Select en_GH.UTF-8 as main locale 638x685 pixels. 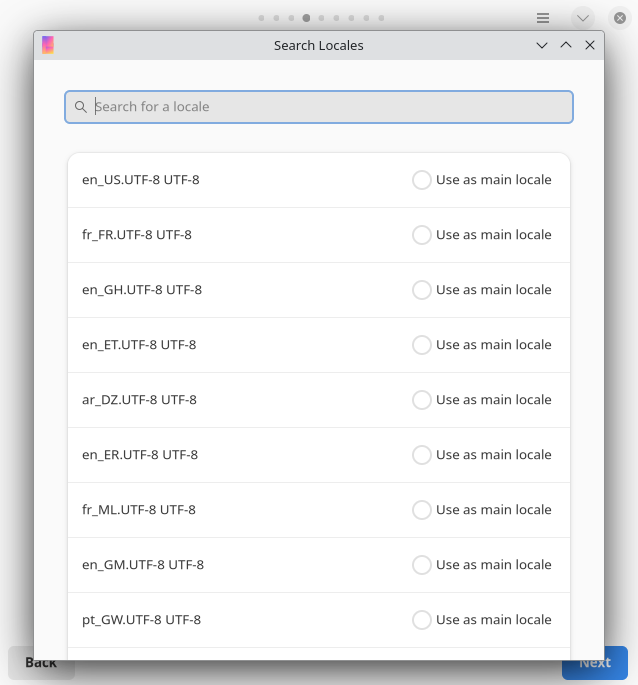pyautogui.click(x=422, y=290)
